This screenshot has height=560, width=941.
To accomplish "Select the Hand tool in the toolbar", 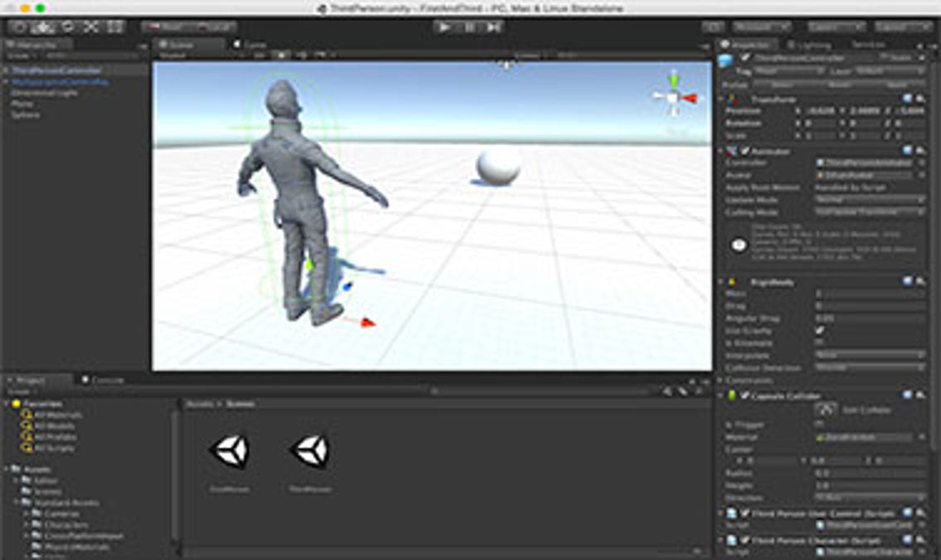I will tap(19, 27).
